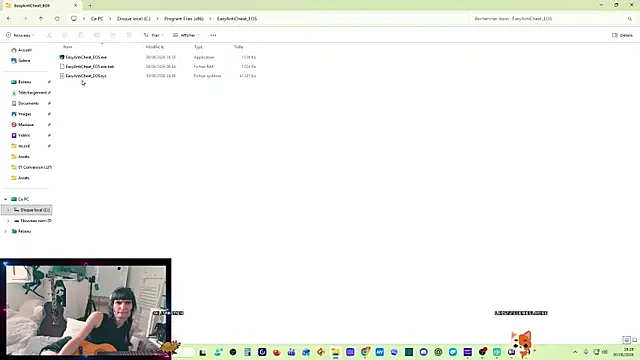Click the Paste toolbar icon
640x360 pixels.
tap(81, 35)
